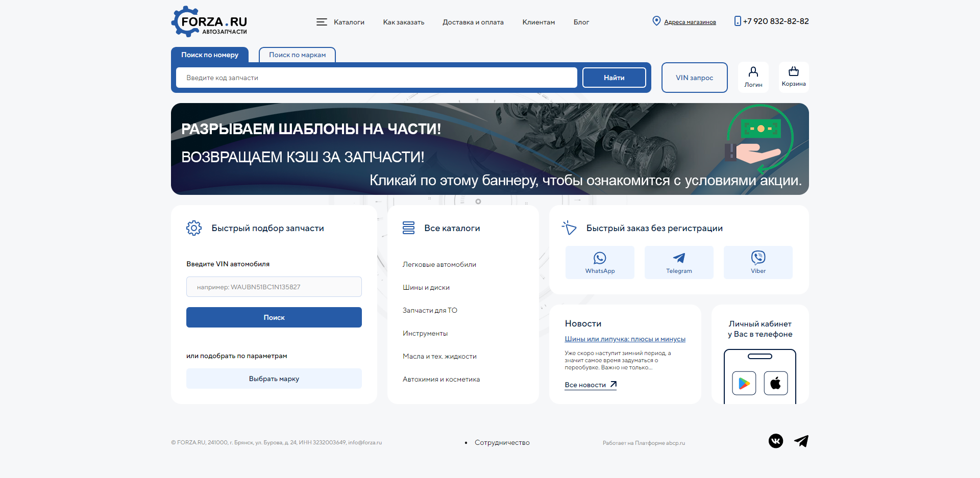The image size is (980, 478).
Task: Switch to the Поиск по маркам tab
Action: (297, 55)
